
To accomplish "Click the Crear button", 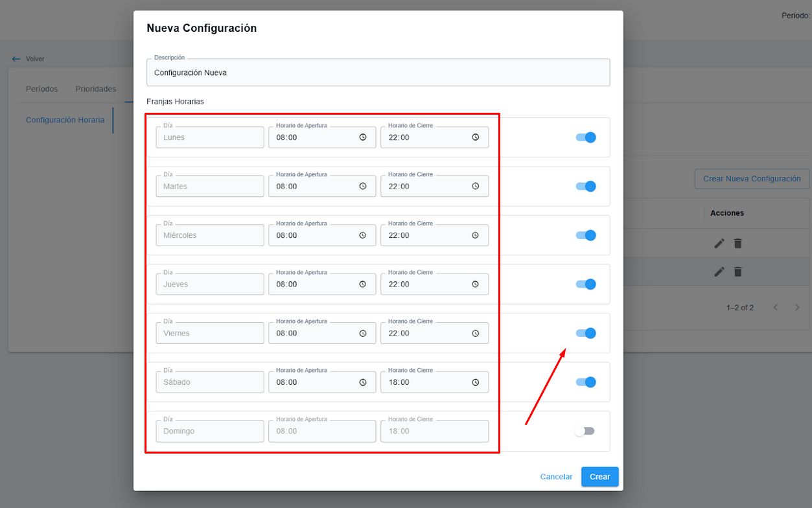I will [x=600, y=477].
